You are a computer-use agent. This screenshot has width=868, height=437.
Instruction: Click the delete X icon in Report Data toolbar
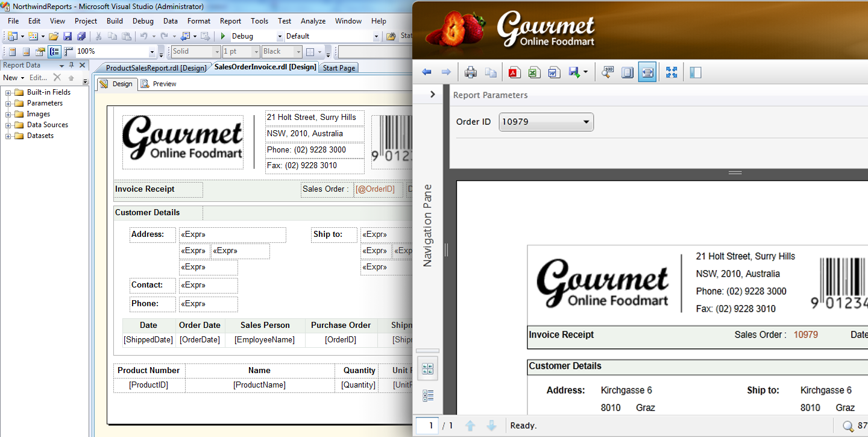coord(57,77)
